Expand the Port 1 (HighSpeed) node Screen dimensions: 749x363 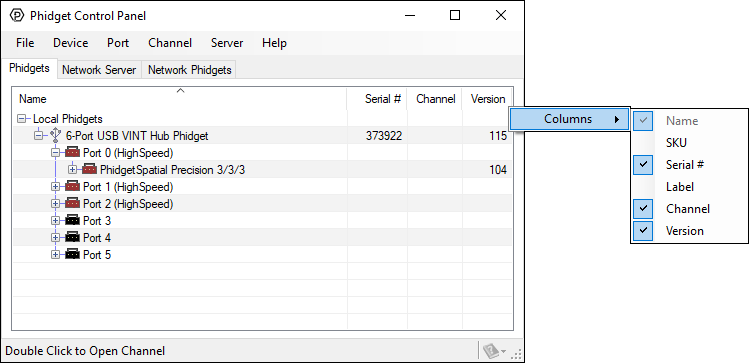click(55, 187)
